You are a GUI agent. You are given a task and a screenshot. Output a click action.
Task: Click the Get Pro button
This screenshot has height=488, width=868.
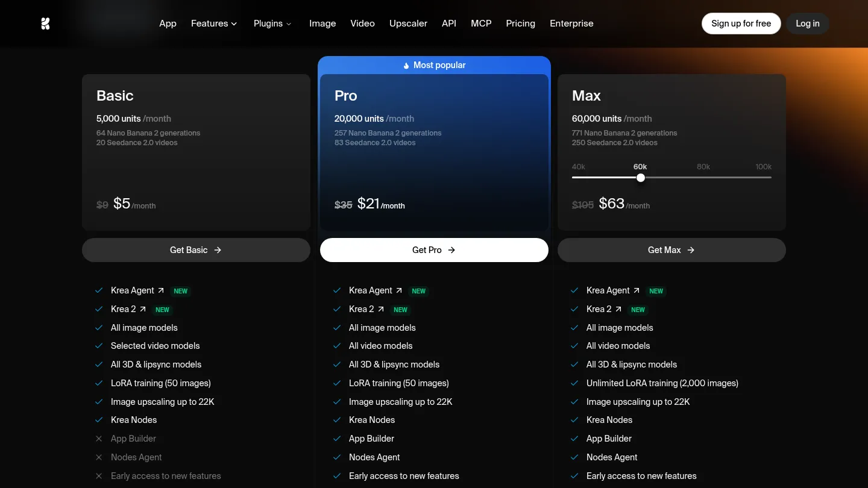tap(434, 250)
